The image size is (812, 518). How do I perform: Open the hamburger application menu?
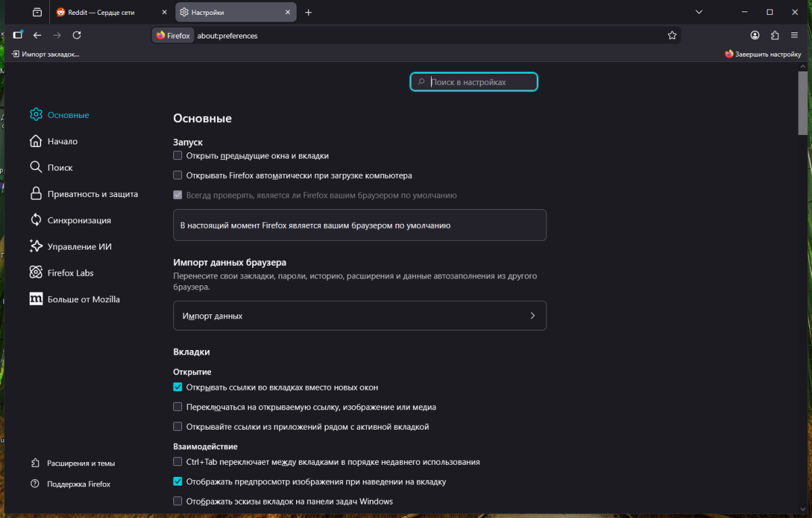pos(794,35)
